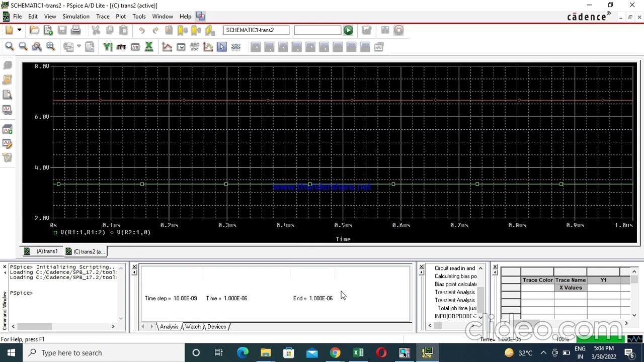Close the simulation status panel
This screenshot has width=644, height=362.
point(134,266)
